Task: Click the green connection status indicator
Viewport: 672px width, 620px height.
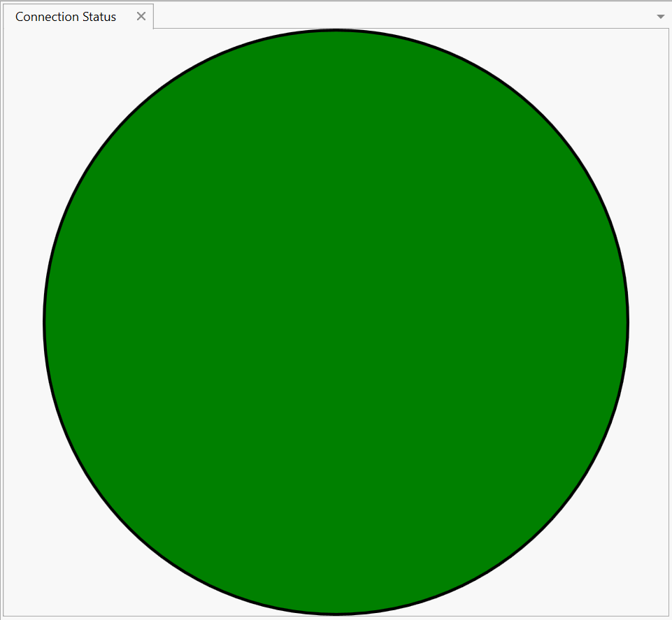Action: [336, 322]
